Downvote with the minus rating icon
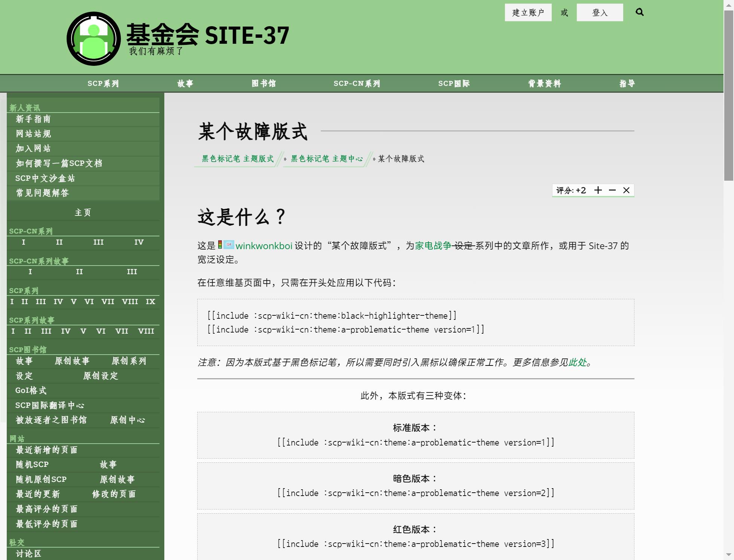Image resolution: width=734 pixels, height=560 pixels. (x=612, y=190)
